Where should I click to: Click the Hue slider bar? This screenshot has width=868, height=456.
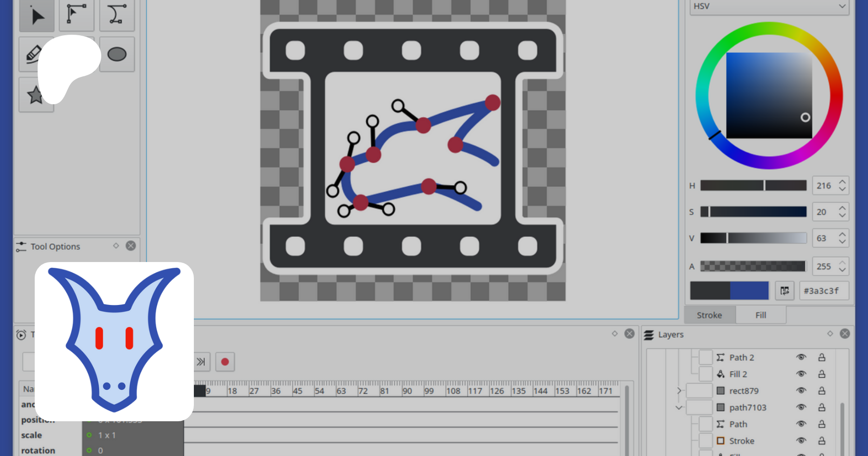(x=753, y=186)
